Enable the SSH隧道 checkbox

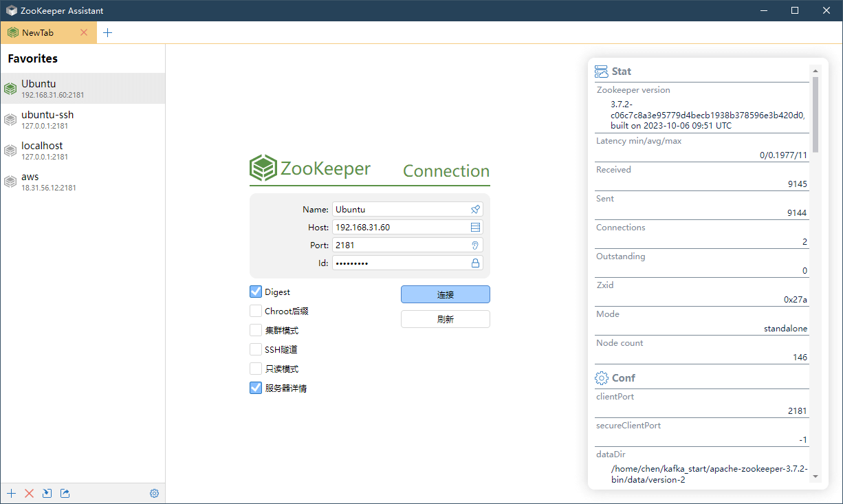(x=256, y=349)
